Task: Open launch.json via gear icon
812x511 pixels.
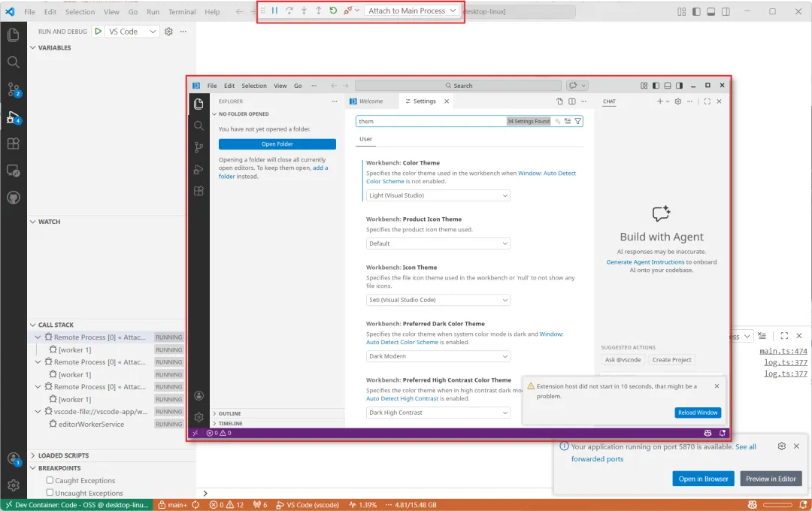Action: point(168,32)
